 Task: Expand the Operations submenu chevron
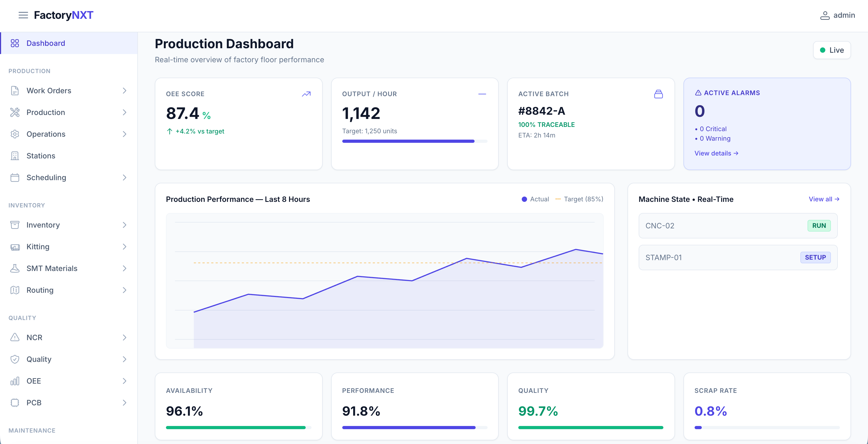pos(124,134)
